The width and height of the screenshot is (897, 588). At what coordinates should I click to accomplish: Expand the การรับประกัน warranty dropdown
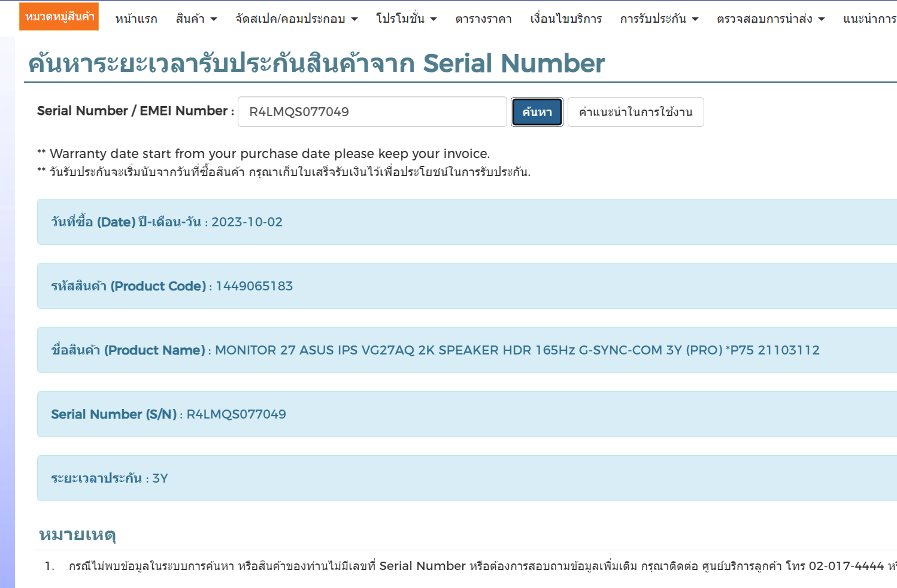point(659,19)
